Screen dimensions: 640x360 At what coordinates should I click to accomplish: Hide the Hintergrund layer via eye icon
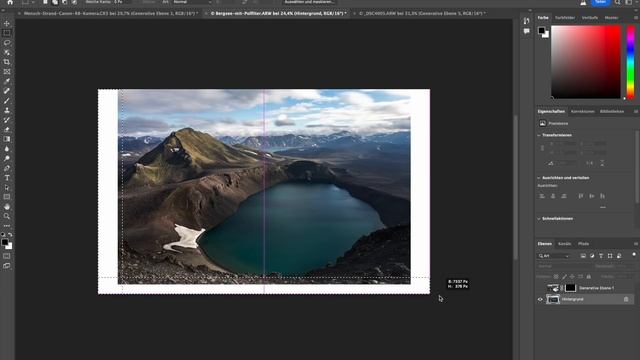point(540,300)
